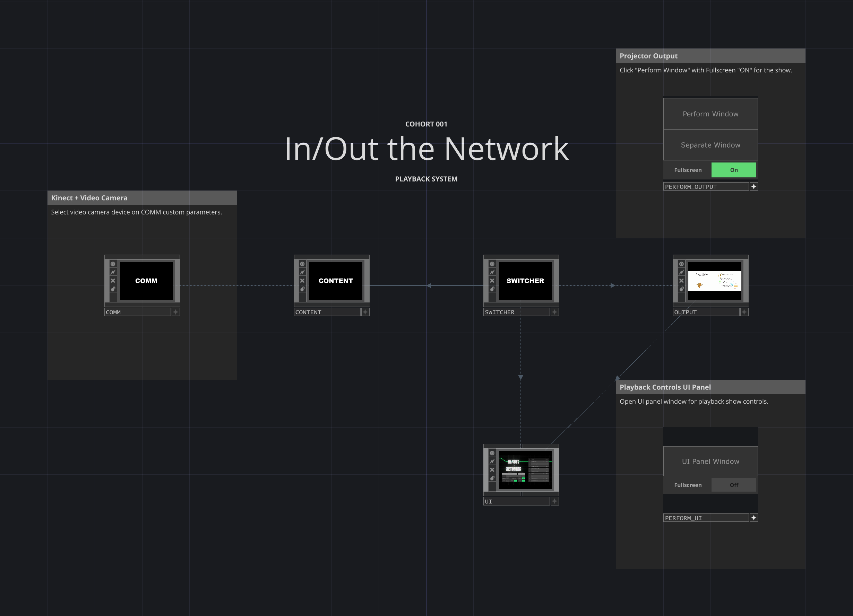
Task: Select the UI node preview thumbnail
Action: coord(525,470)
